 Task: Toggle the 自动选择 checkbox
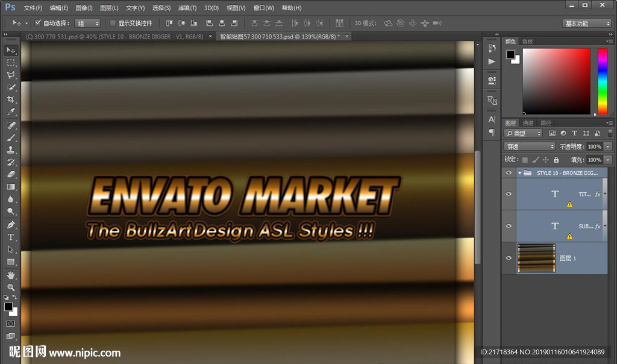(38, 23)
